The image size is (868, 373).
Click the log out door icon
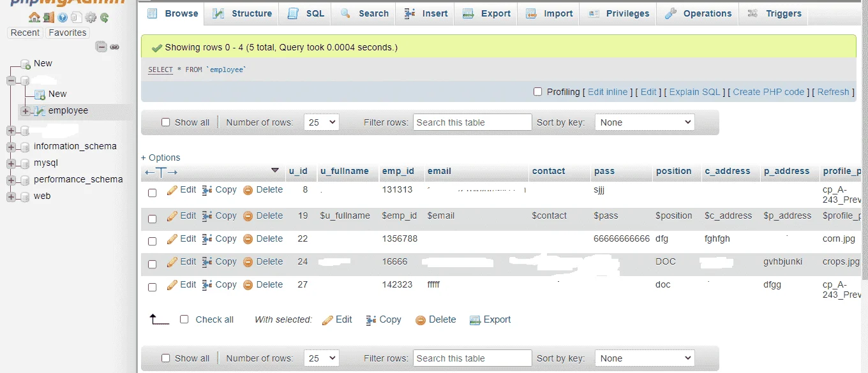click(x=49, y=17)
